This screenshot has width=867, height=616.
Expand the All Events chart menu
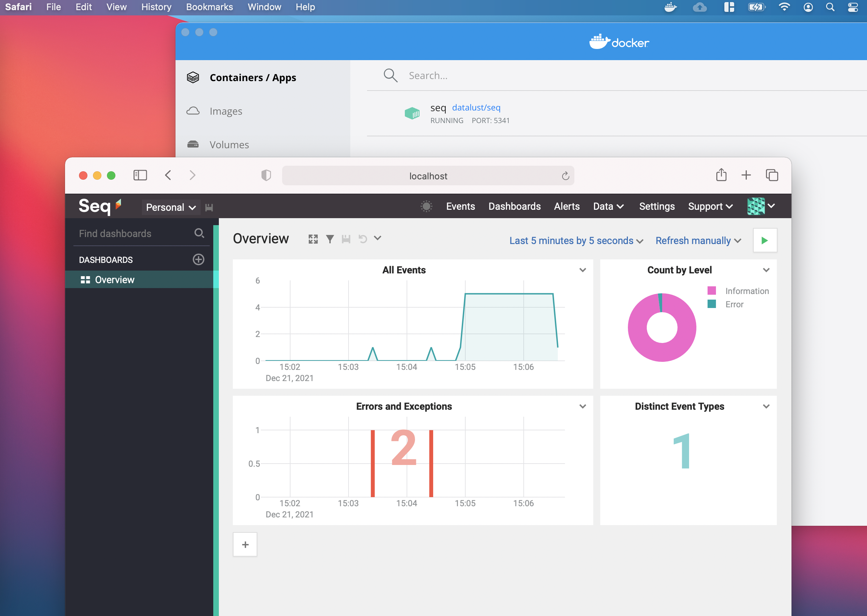pos(582,270)
